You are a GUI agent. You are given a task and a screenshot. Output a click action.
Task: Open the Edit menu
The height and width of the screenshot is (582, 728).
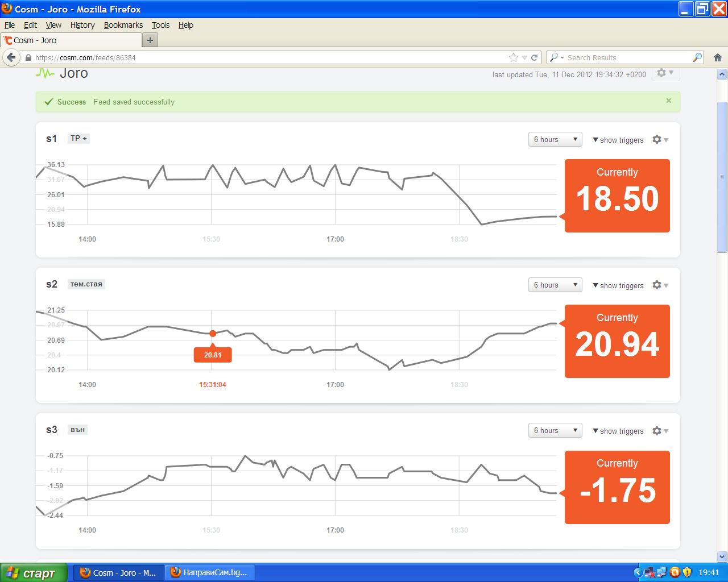pos(30,25)
